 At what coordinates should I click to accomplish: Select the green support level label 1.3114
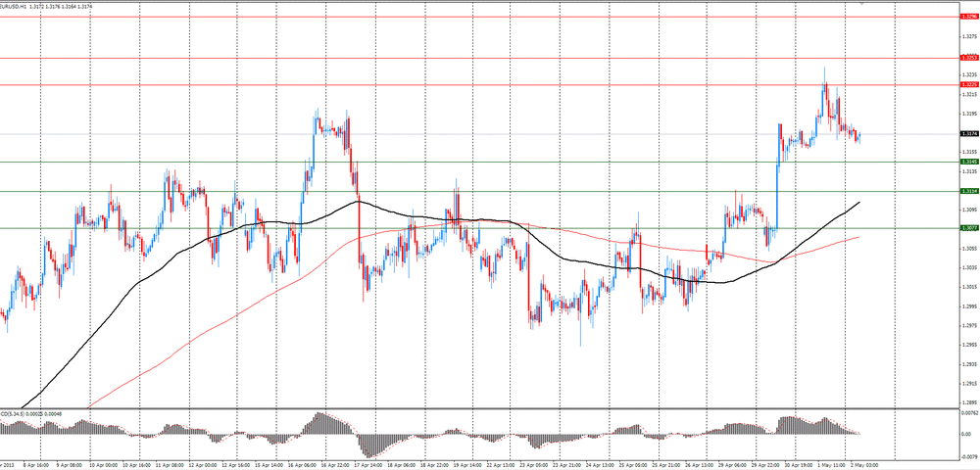coord(969,191)
